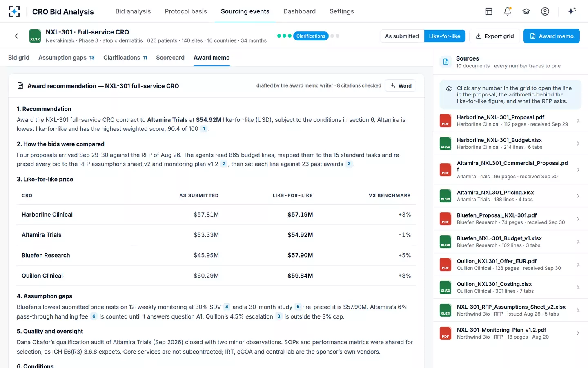Expand Harborline_NXL-301_Proposal.pdf chevron
The width and height of the screenshot is (588, 368).
(x=578, y=121)
